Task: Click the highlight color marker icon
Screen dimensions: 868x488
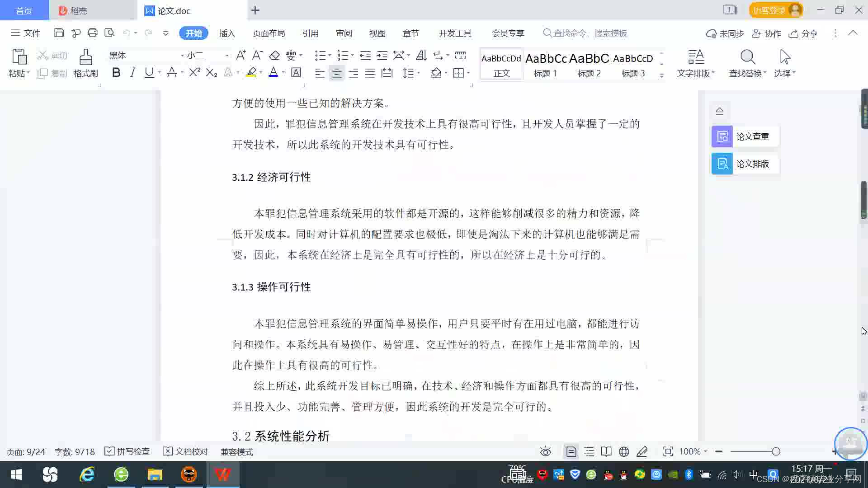Action: pyautogui.click(x=251, y=73)
